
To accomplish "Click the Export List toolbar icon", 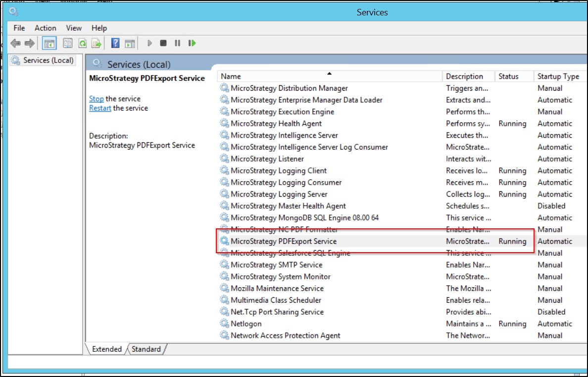I will point(97,43).
